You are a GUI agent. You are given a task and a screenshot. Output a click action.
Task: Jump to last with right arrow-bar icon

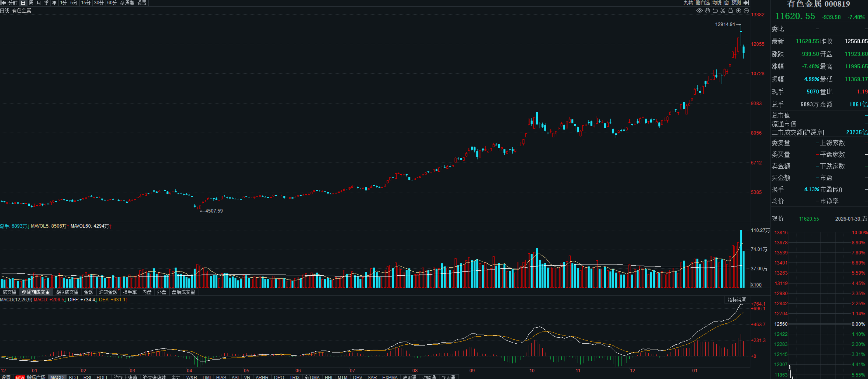pyautogui.click(x=746, y=3)
